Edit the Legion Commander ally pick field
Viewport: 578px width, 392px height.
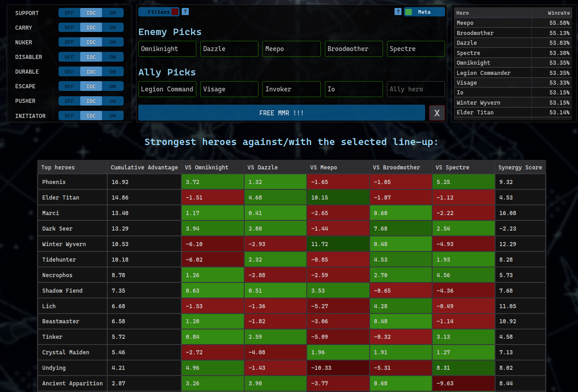pyautogui.click(x=167, y=89)
